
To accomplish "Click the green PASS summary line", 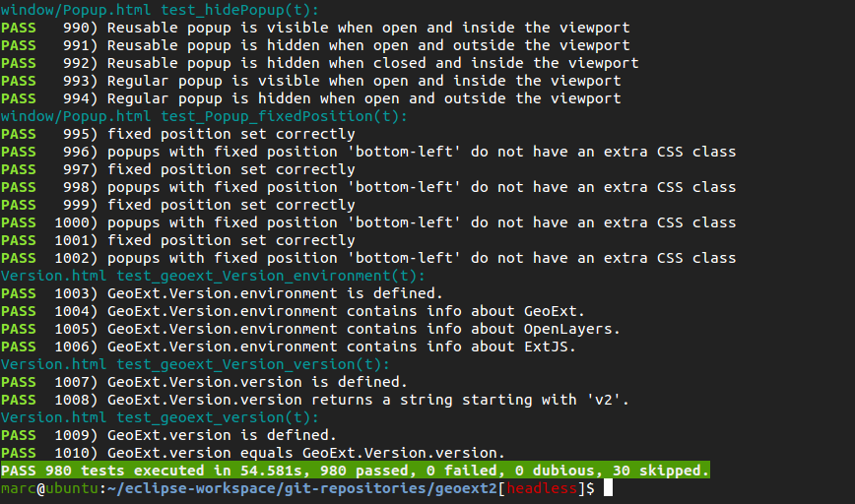I will (355, 471).
